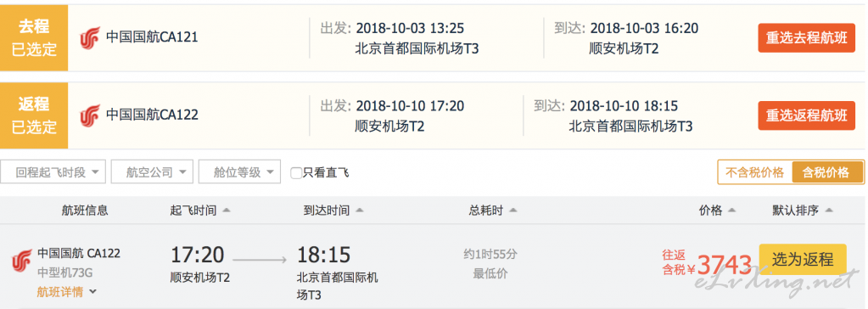Open 回程起飞时段 dropdown
This screenshot has height=309, width=868.
[x=53, y=172]
